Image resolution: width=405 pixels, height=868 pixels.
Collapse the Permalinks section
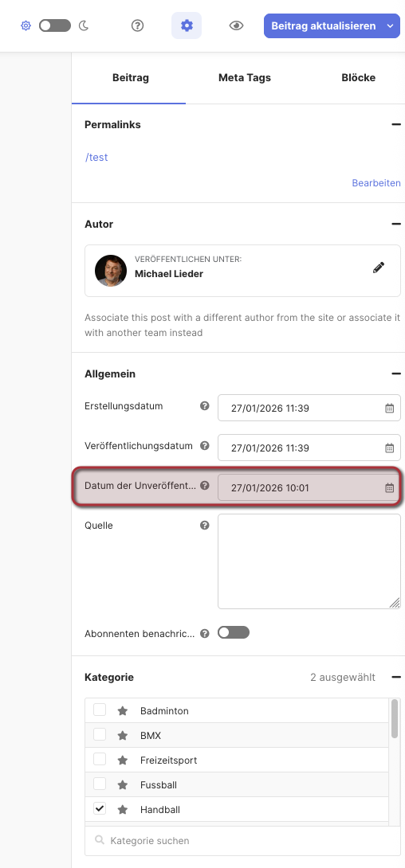point(395,124)
